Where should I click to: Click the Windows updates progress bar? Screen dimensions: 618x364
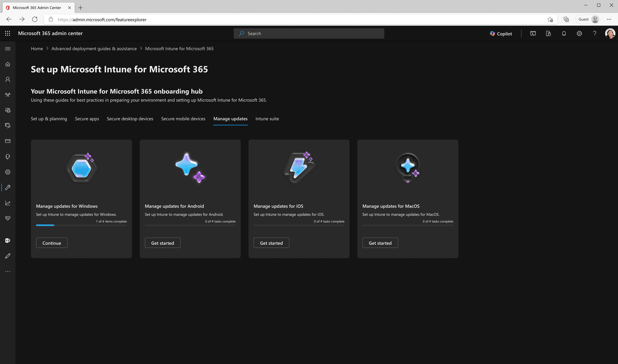[81, 225]
